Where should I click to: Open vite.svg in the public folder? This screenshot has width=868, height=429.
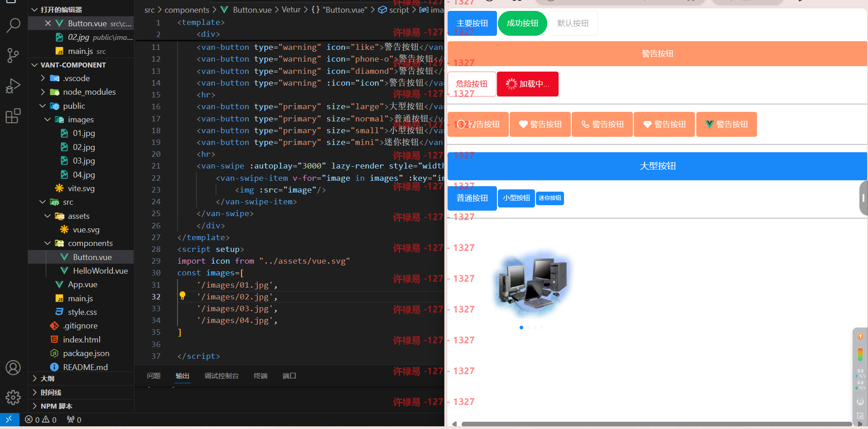(x=81, y=188)
